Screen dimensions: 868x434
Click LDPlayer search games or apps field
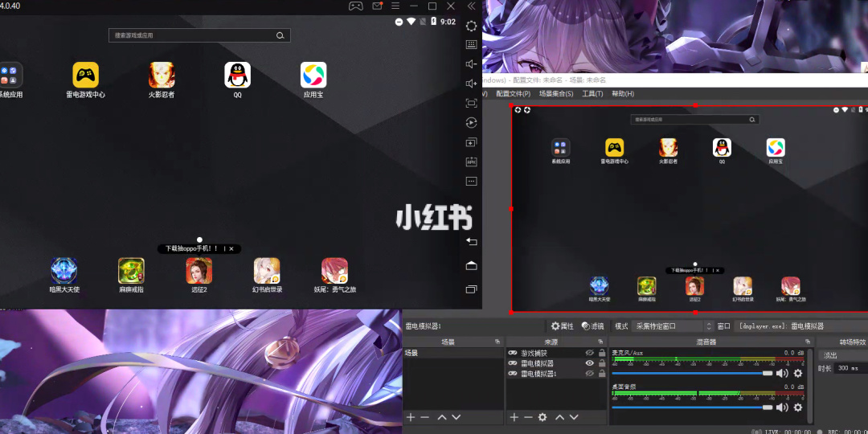point(199,35)
